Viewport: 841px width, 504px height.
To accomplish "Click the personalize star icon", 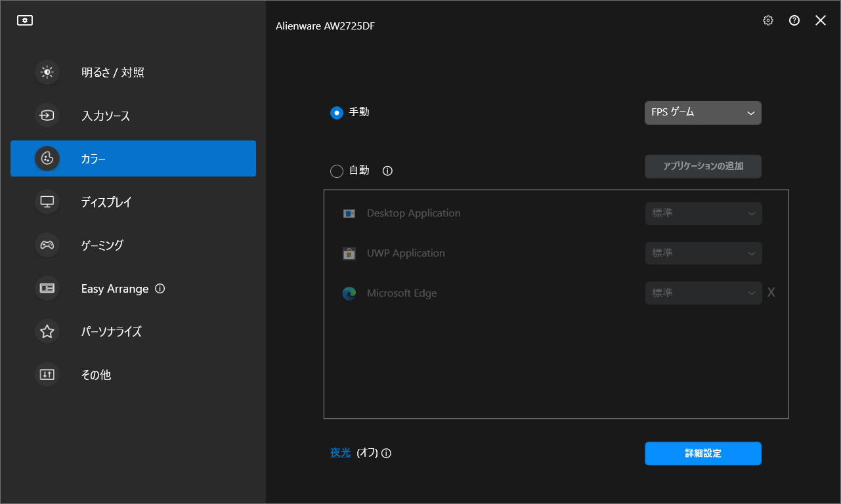I will point(47,331).
